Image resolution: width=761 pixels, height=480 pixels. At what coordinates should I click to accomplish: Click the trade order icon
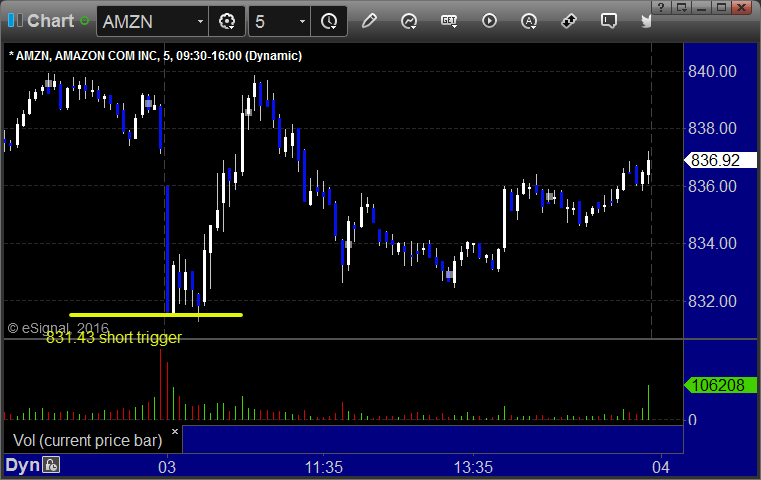point(569,21)
